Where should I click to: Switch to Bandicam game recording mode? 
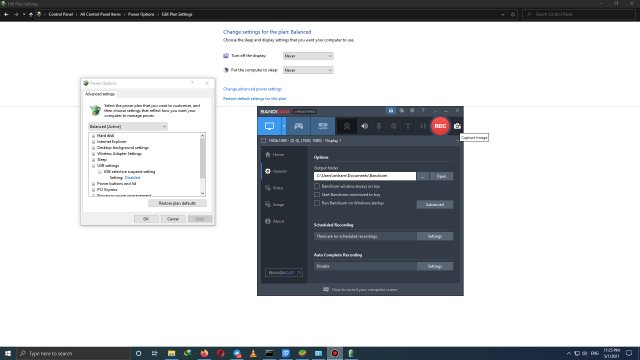click(298, 126)
